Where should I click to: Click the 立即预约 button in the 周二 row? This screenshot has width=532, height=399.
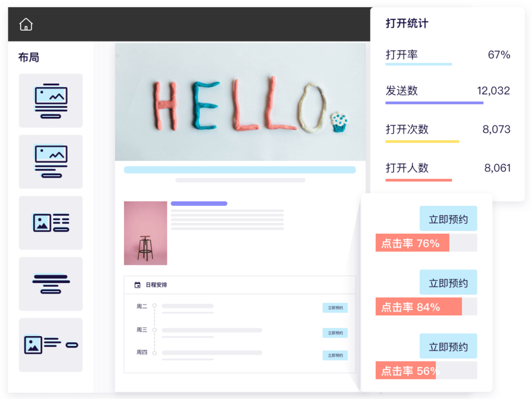coord(335,308)
